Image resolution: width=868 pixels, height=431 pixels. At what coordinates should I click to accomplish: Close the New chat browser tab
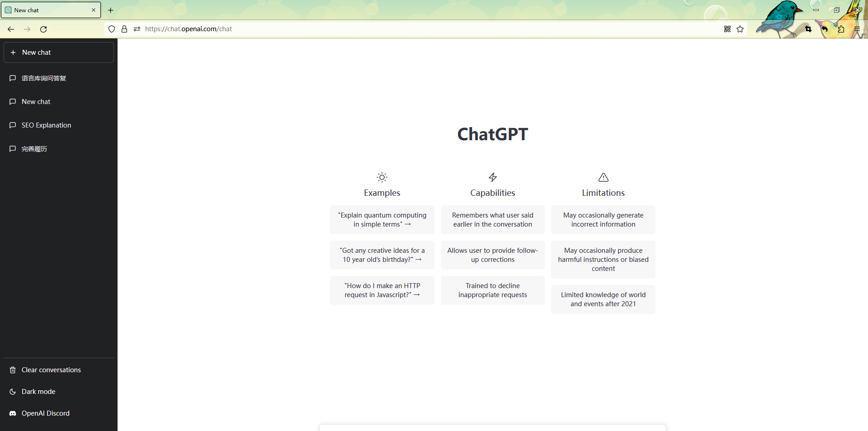(94, 10)
